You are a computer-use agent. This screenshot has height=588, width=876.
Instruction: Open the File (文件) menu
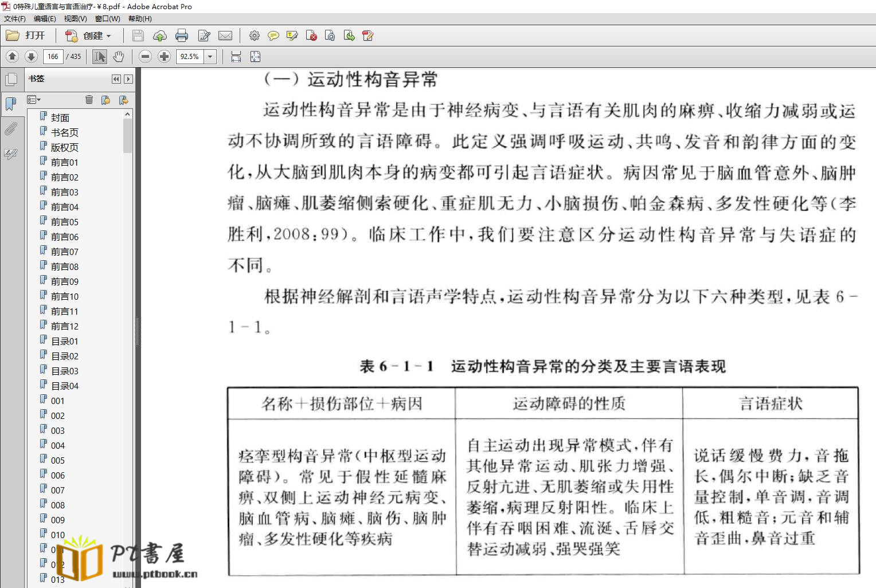[x=15, y=19]
